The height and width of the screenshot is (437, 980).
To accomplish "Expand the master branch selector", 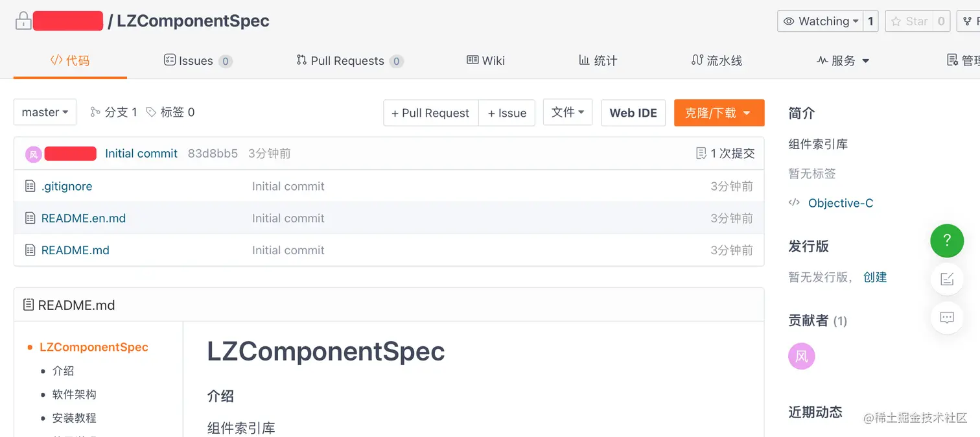I will click(x=45, y=112).
